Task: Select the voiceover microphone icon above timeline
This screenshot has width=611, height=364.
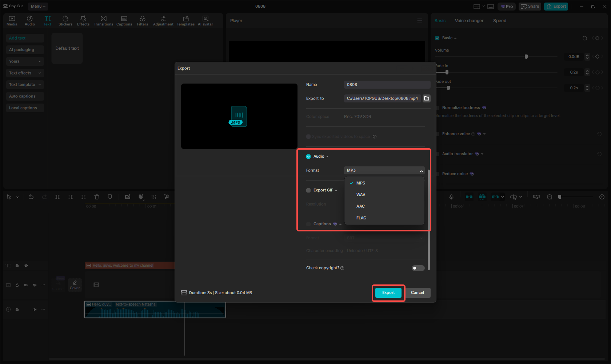Action: (451, 197)
